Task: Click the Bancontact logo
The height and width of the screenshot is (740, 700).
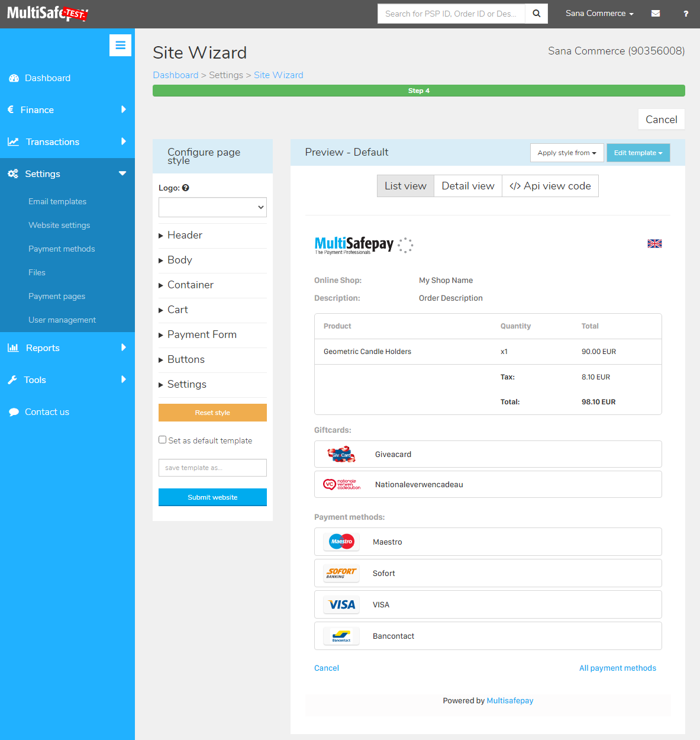Action: tap(341, 636)
